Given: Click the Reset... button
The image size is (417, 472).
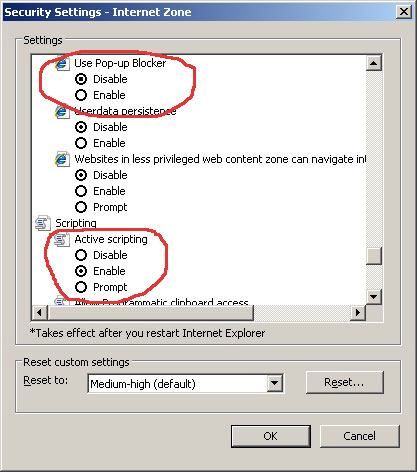Looking at the screenshot, I should (345, 382).
